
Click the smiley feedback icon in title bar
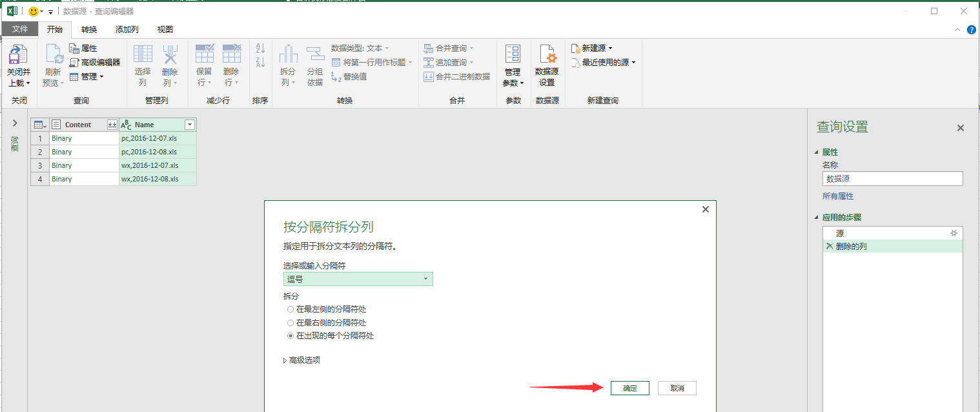tap(34, 12)
